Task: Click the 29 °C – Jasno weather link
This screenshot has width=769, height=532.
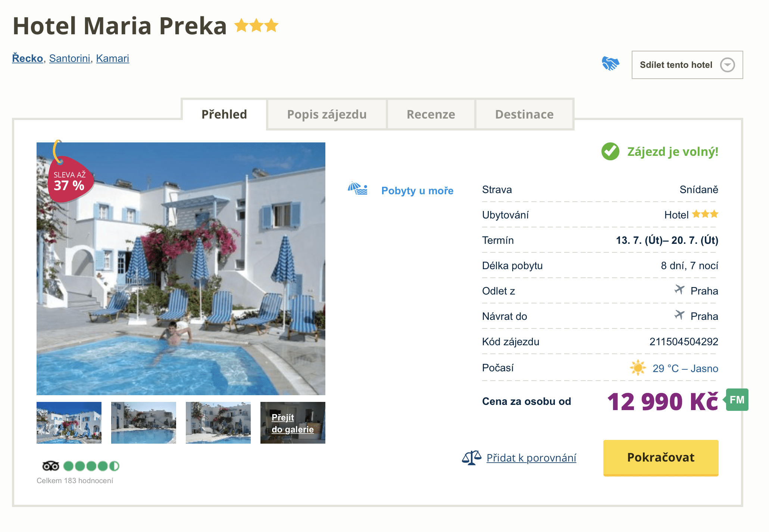Action: point(685,368)
